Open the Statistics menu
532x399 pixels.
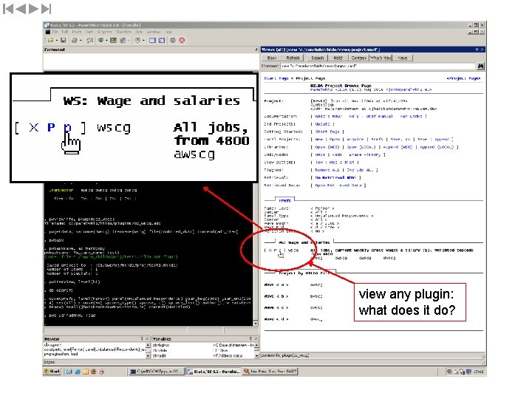pyautogui.click(x=123, y=32)
